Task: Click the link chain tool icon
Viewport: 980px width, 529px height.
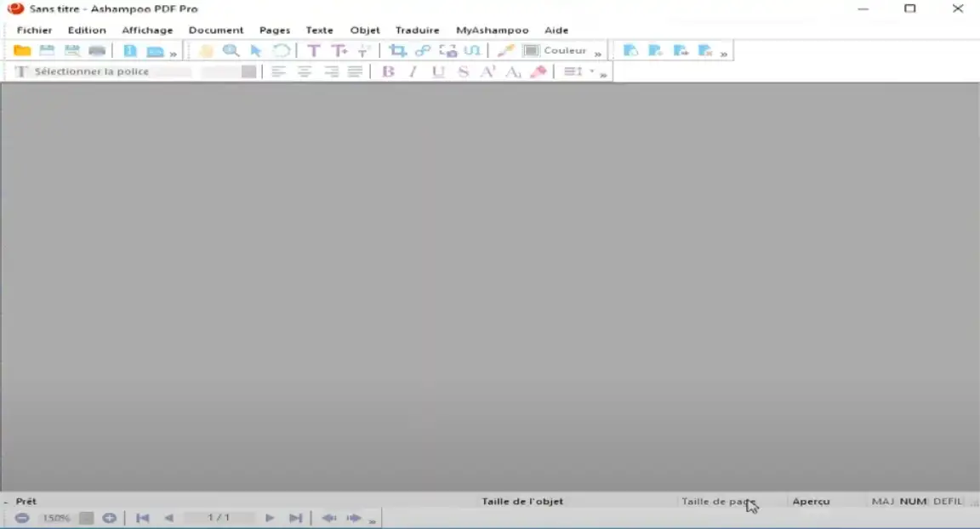Action: coord(423,51)
